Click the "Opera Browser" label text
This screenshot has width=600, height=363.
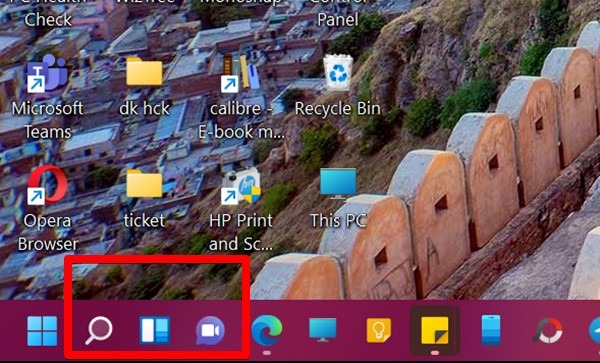(x=48, y=232)
